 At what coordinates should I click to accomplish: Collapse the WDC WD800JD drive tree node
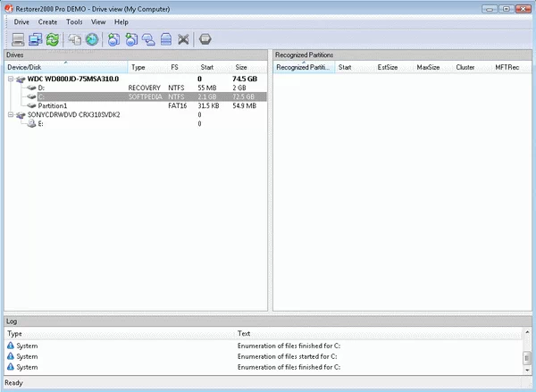[x=11, y=79]
